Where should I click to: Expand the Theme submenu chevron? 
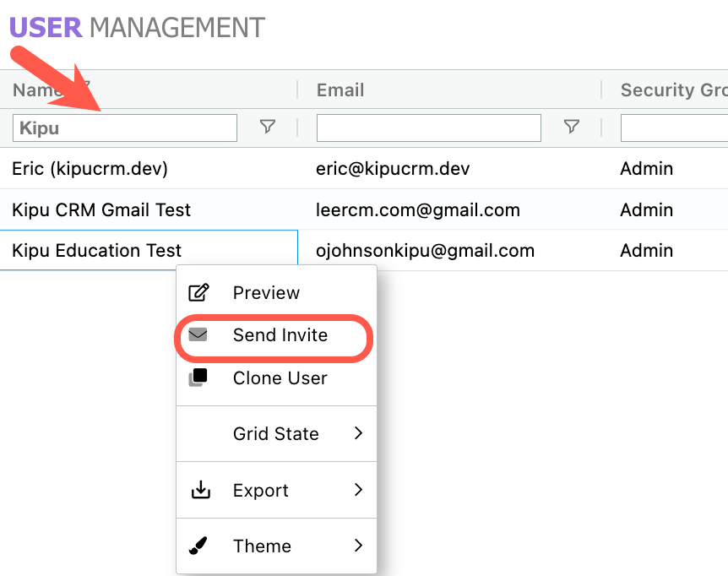(358, 546)
